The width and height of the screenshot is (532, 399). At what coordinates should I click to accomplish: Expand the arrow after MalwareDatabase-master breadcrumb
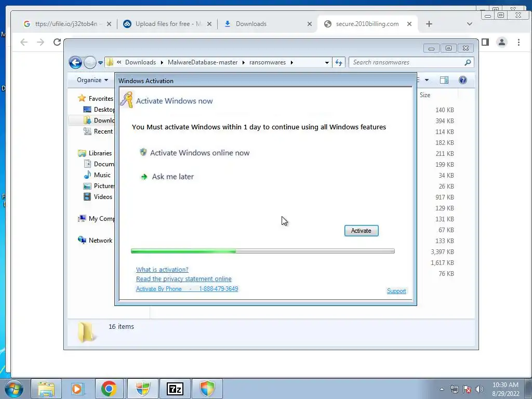coord(244,62)
